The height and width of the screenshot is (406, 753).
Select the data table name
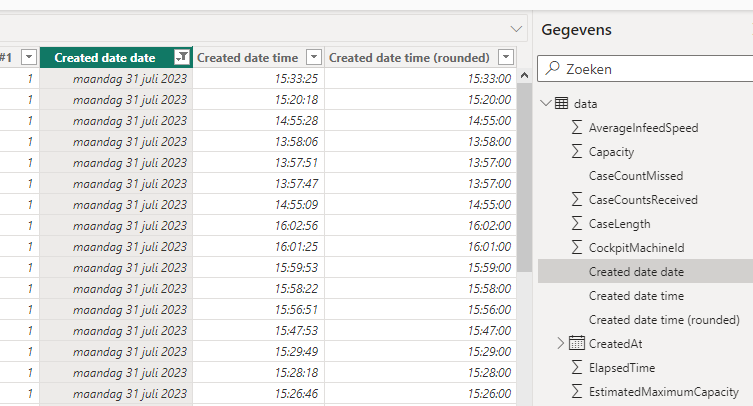(585, 104)
